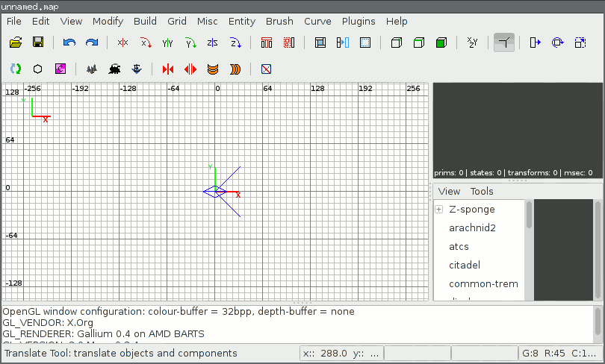605x364 pixels.
Task: Expand the Z-sponge tree node
Action: coord(439,210)
